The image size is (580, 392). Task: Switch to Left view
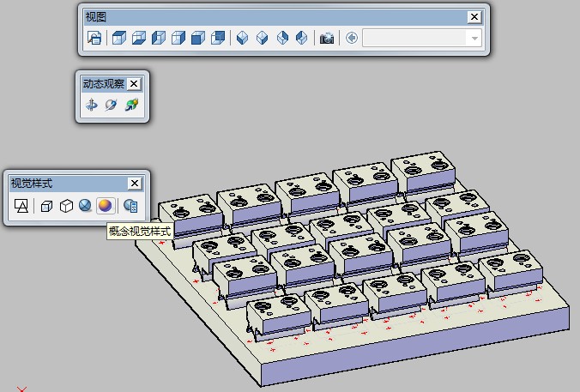[x=159, y=38]
